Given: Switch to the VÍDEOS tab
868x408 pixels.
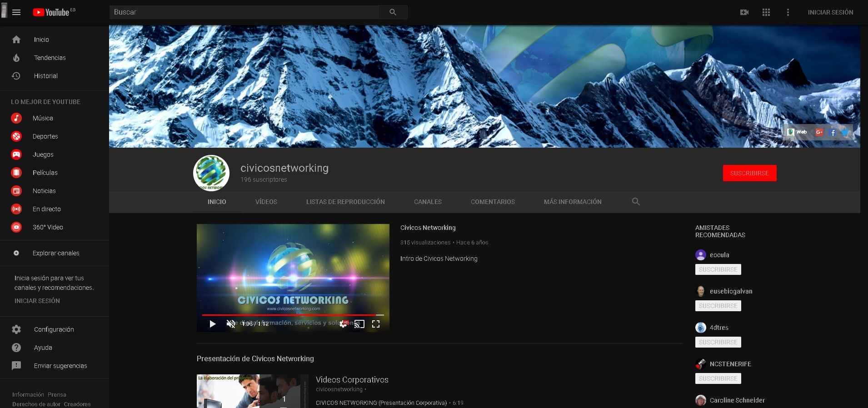Looking at the screenshot, I should [266, 202].
